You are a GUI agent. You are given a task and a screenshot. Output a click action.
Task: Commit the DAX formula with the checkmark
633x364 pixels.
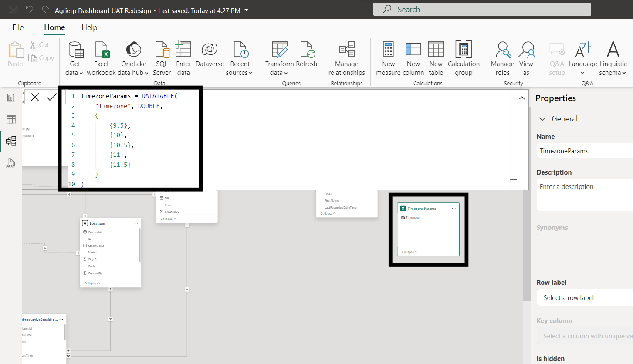click(x=52, y=97)
